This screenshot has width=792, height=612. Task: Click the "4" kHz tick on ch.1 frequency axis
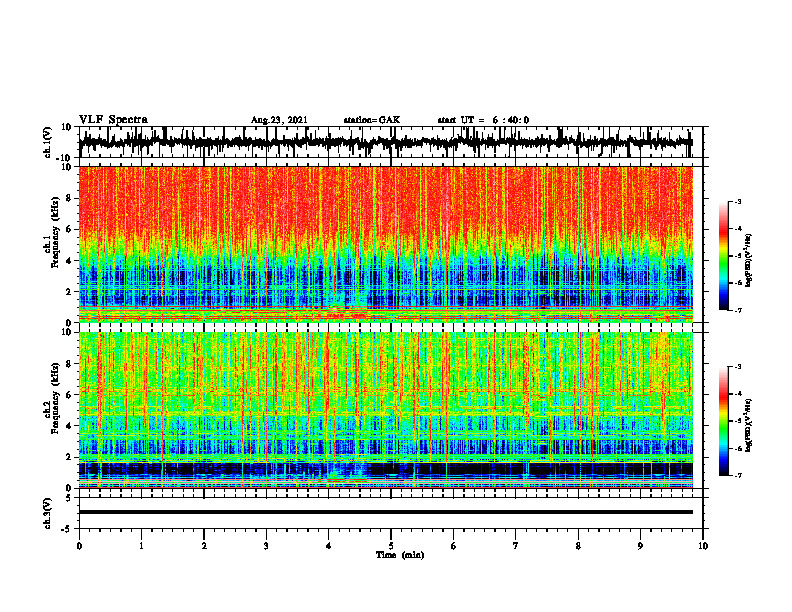70,261
